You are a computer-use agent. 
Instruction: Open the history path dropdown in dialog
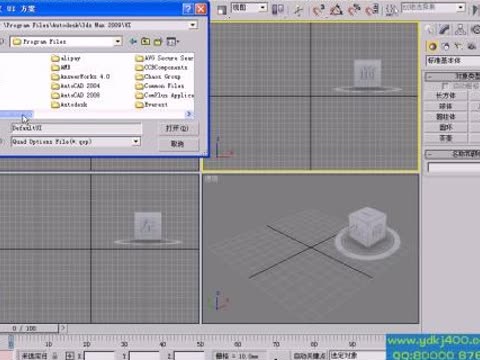point(193,25)
